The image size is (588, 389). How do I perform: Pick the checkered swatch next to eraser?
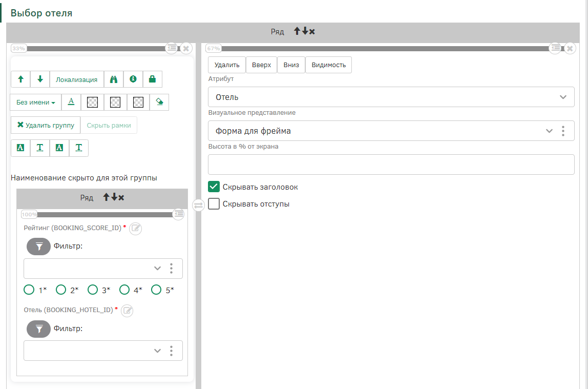pos(138,102)
